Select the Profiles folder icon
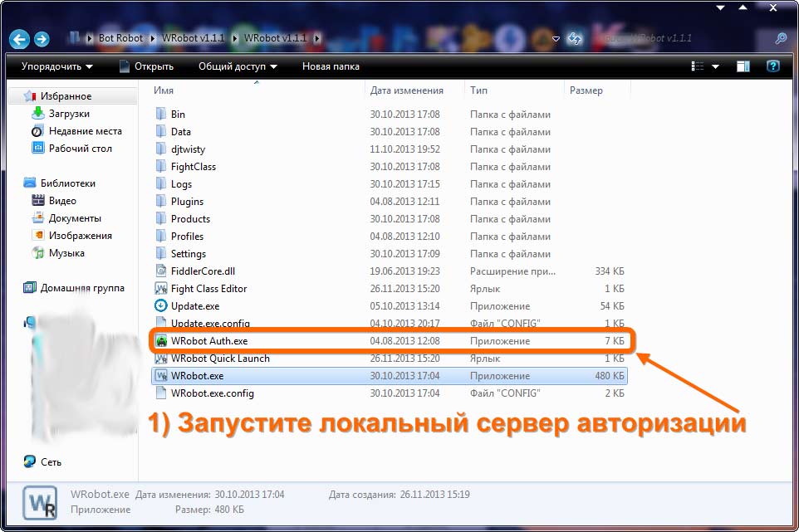The image size is (799, 532). click(x=161, y=236)
